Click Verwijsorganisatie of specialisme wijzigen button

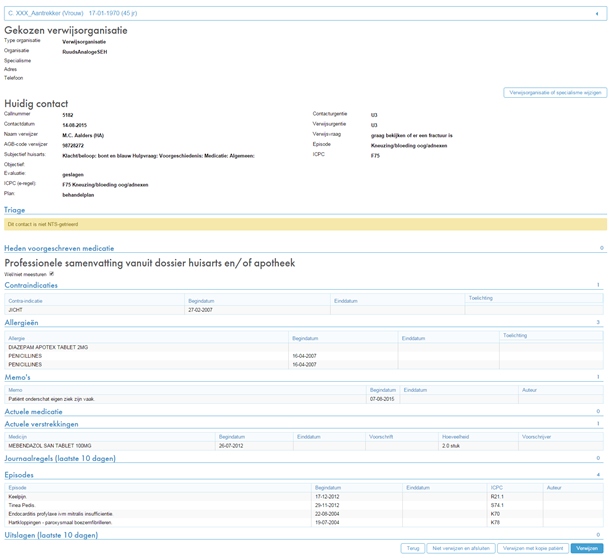(x=554, y=92)
